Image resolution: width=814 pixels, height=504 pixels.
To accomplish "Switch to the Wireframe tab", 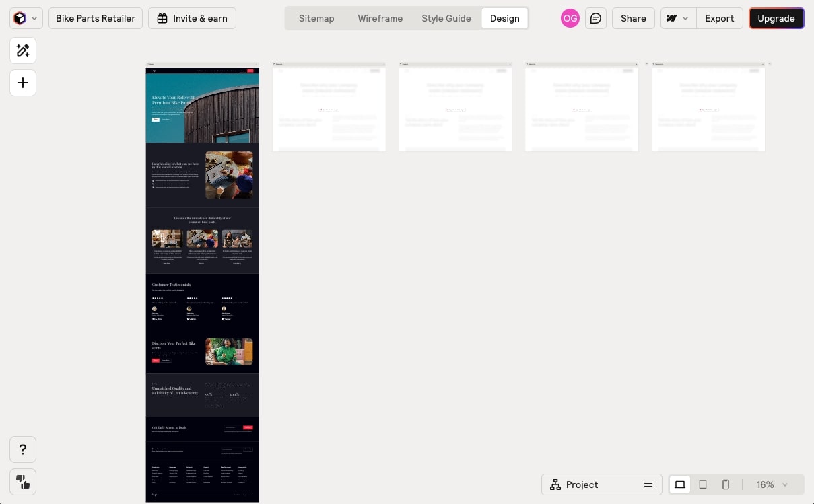I will coord(380,18).
